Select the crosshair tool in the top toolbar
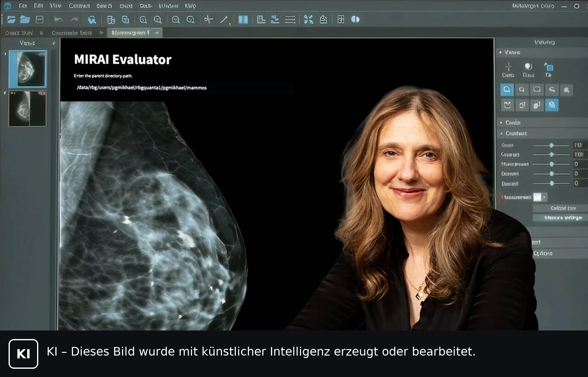The height and width of the screenshot is (377, 588). point(208,20)
